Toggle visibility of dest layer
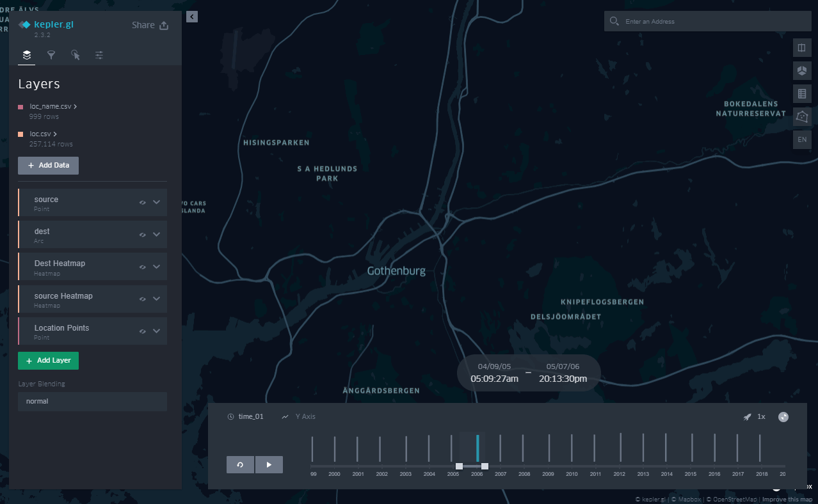Viewport: 818px width, 504px height. (x=143, y=234)
